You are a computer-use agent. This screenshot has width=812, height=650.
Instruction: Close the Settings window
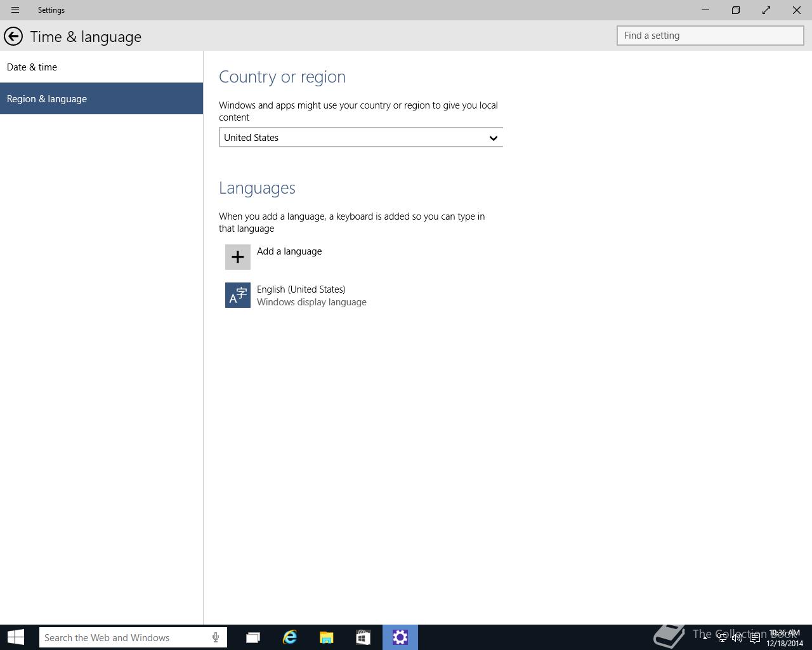pos(797,10)
